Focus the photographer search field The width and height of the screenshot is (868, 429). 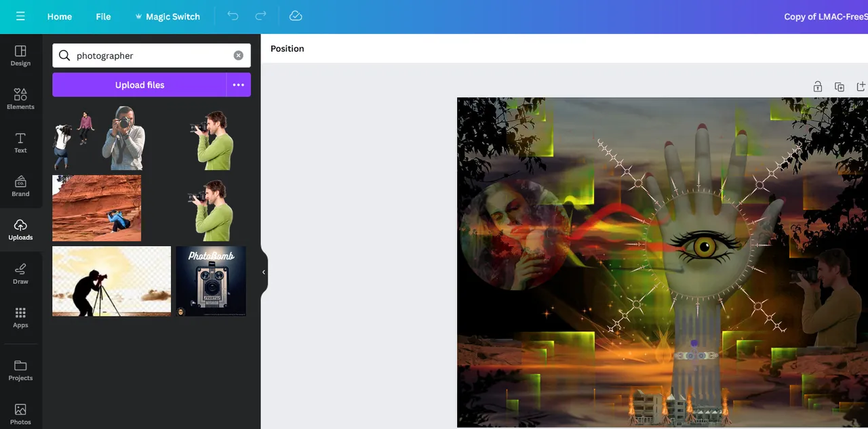152,56
